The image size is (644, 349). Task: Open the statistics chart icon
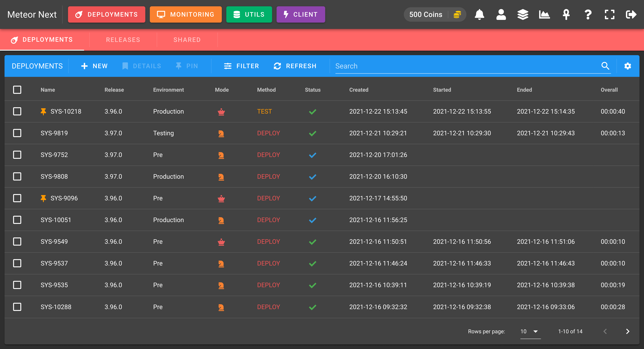pos(544,14)
